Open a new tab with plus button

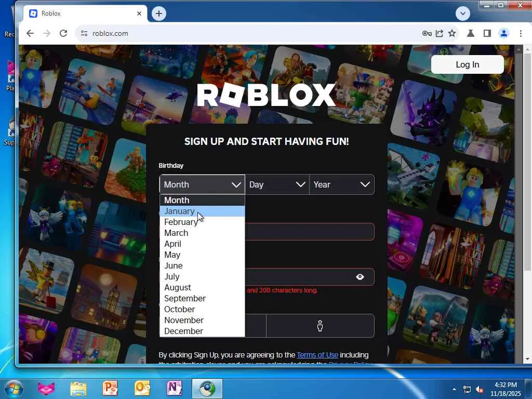click(x=159, y=14)
